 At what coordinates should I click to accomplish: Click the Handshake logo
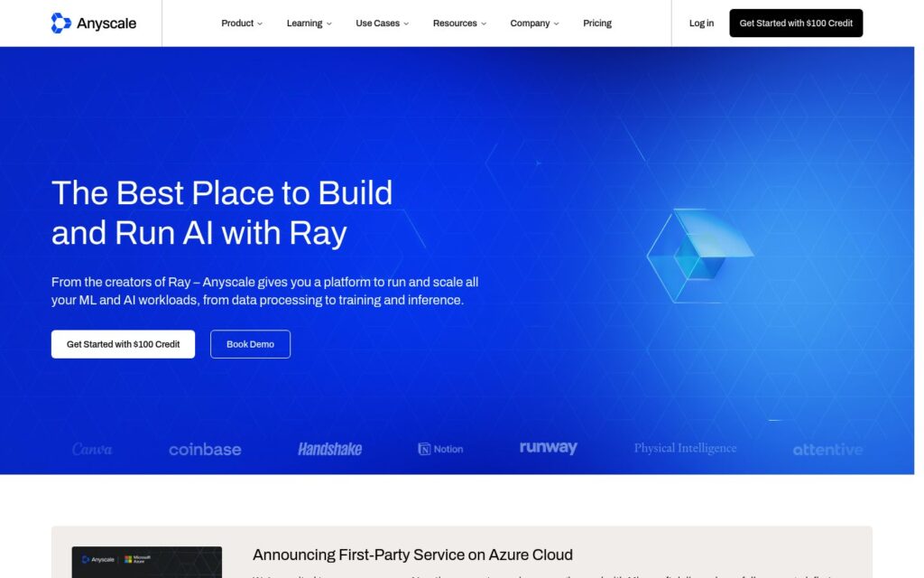(330, 450)
